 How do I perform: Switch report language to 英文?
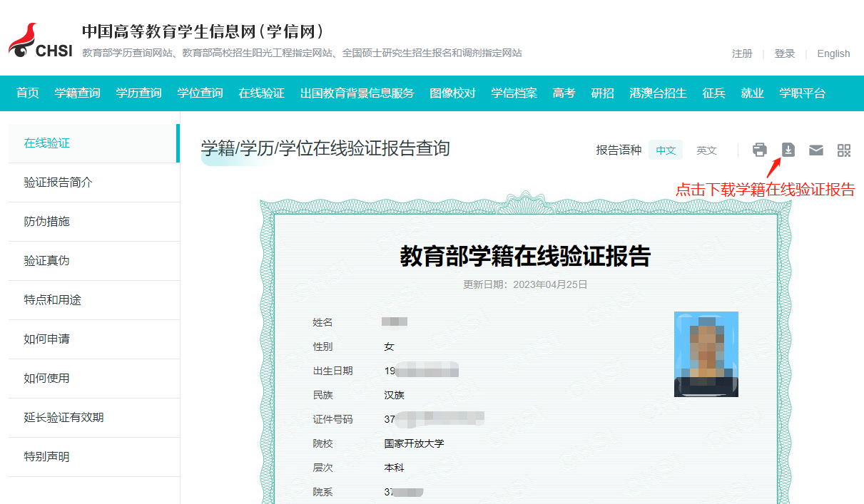[706, 150]
